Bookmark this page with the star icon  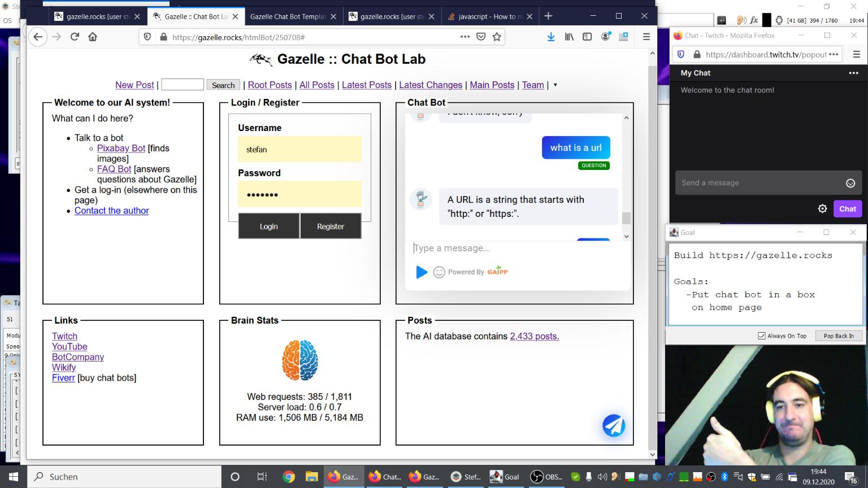[497, 37]
